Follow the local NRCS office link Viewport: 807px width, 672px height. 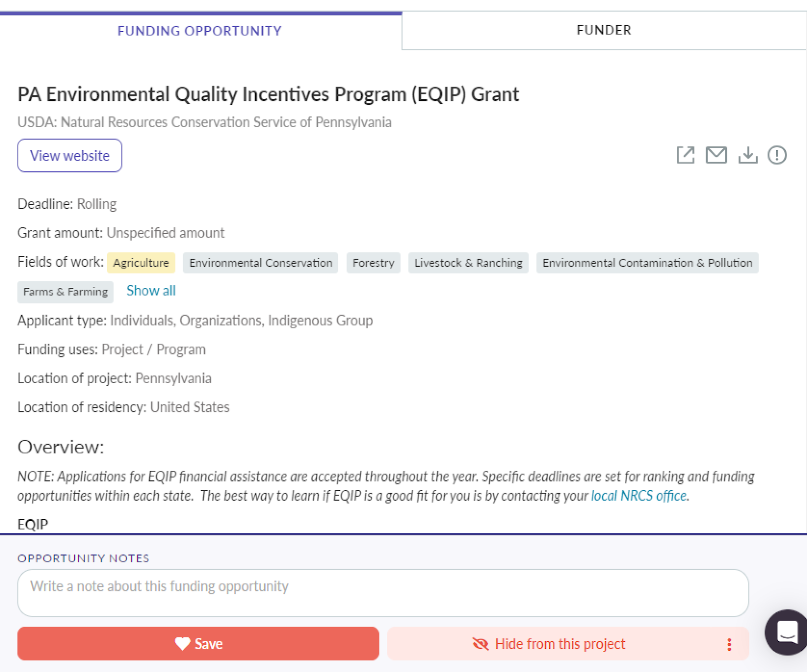click(638, 496)
